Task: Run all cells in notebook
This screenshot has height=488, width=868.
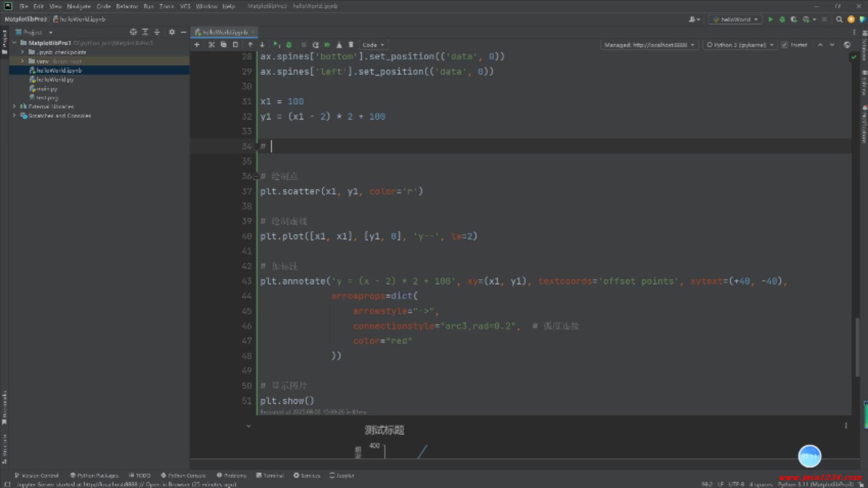Action: coord(327,45)
